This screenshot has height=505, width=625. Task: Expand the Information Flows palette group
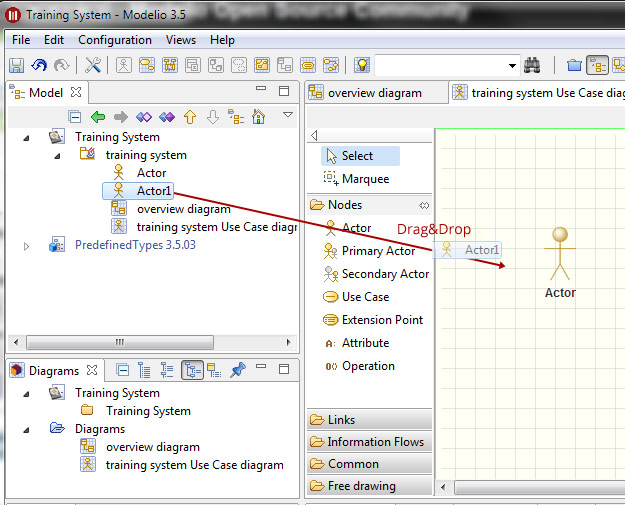click(x=369, y=442)
